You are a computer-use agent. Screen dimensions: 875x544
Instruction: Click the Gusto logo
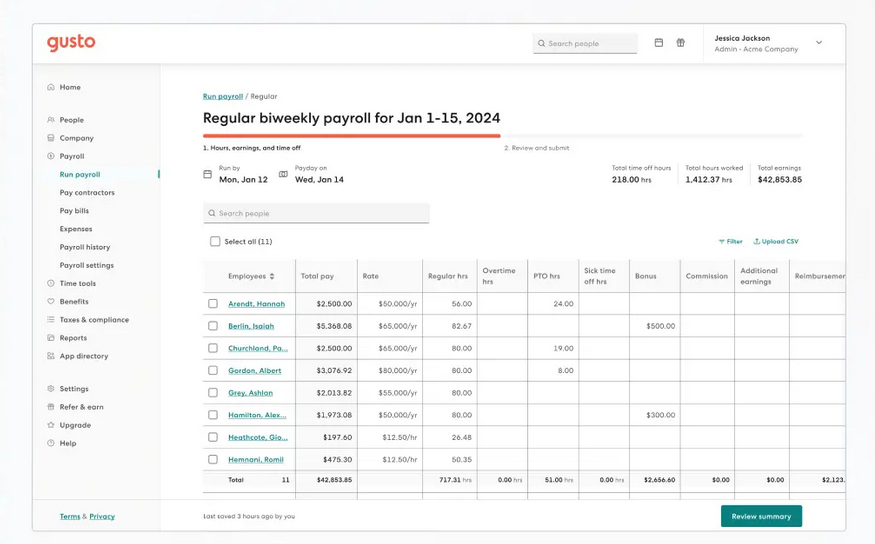71,42
